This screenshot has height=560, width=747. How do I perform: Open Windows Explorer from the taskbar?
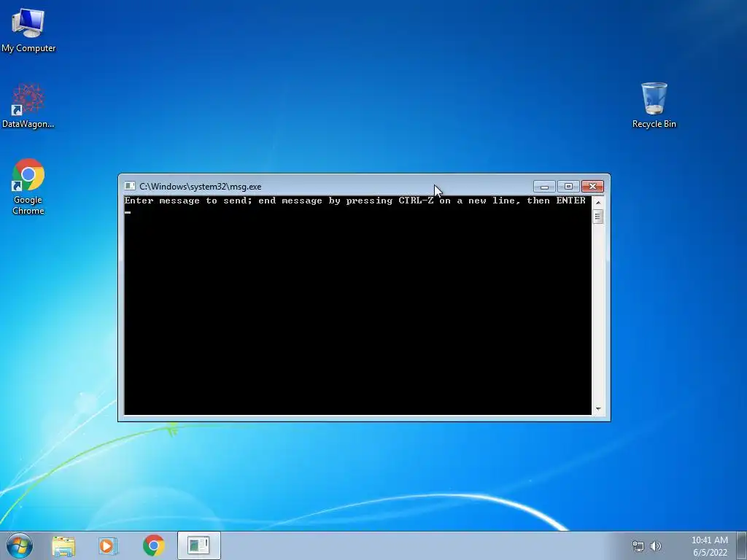point(63,545)
